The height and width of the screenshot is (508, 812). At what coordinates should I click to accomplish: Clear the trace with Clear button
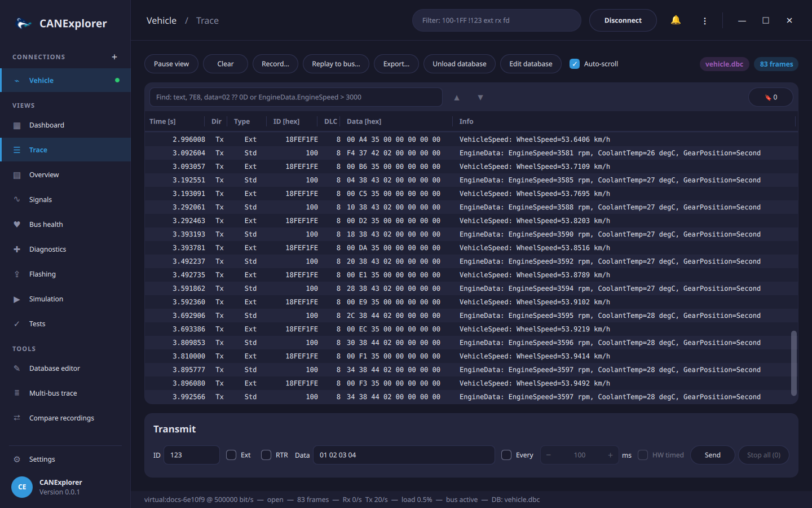tap(226, 64)
